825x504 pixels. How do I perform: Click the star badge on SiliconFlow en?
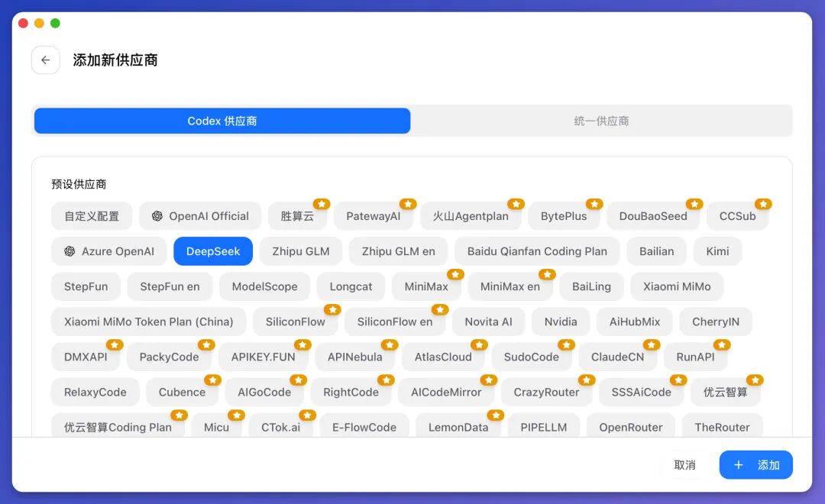pos(440,309)
